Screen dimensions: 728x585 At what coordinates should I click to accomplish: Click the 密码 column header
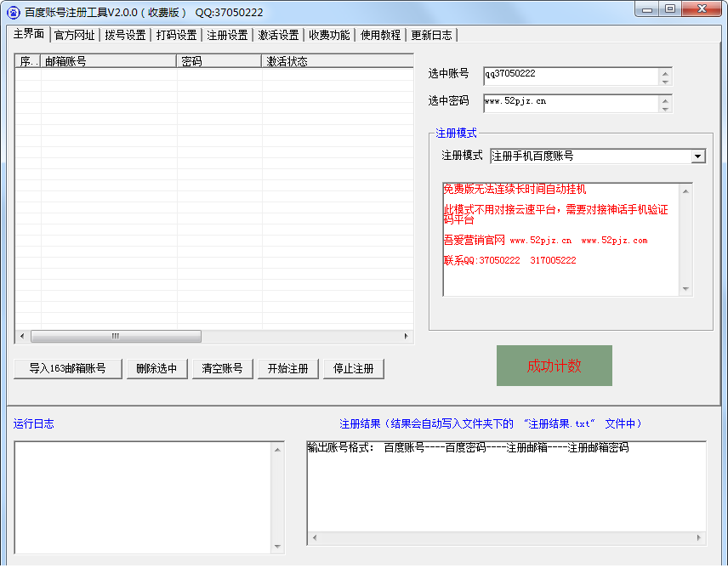click(219, 61)
